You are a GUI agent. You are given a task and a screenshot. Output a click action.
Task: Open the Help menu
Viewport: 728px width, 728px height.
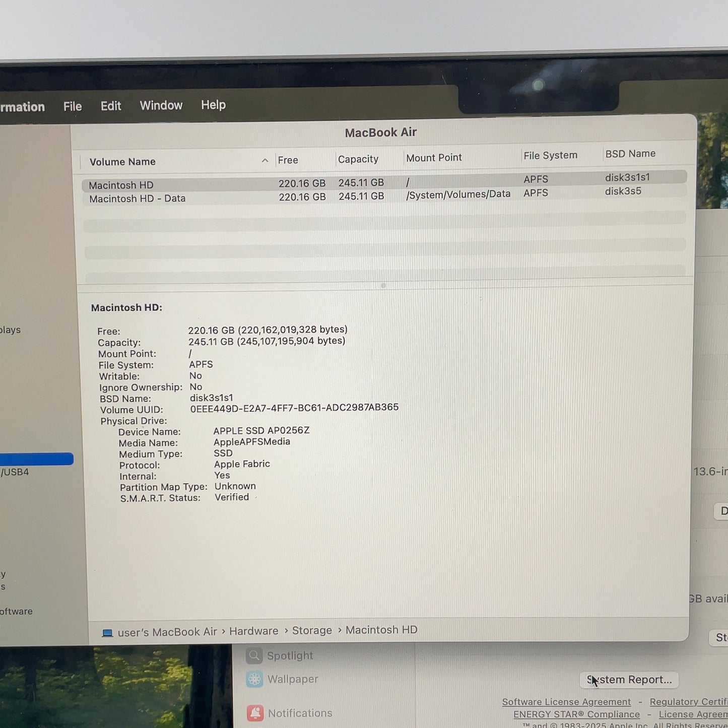tap(213, 105)
